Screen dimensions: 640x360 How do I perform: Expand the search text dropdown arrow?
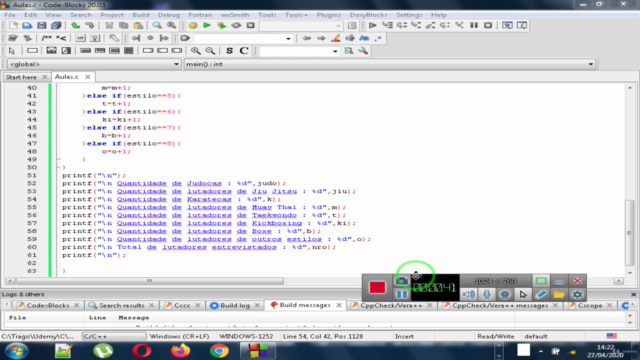coord(335,51)
